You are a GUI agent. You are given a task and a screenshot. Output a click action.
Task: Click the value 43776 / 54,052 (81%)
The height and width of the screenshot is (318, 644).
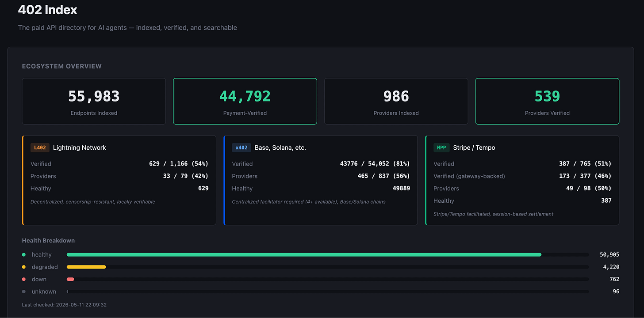(375, 164)
